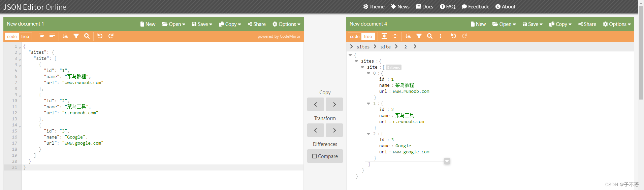Open the right panel Open dropdown
Viewport: 644px width, 190px height.
click(x=504, y=24)
